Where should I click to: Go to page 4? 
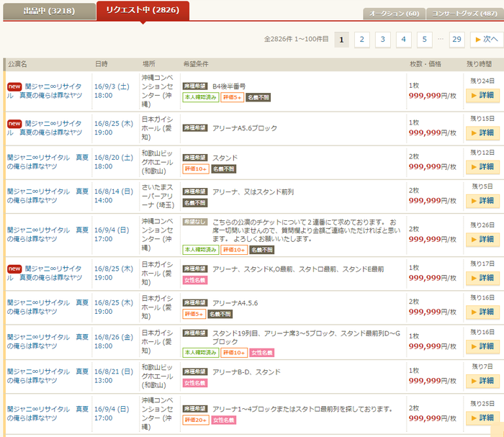pyautogui.click(x=404, y=40)
